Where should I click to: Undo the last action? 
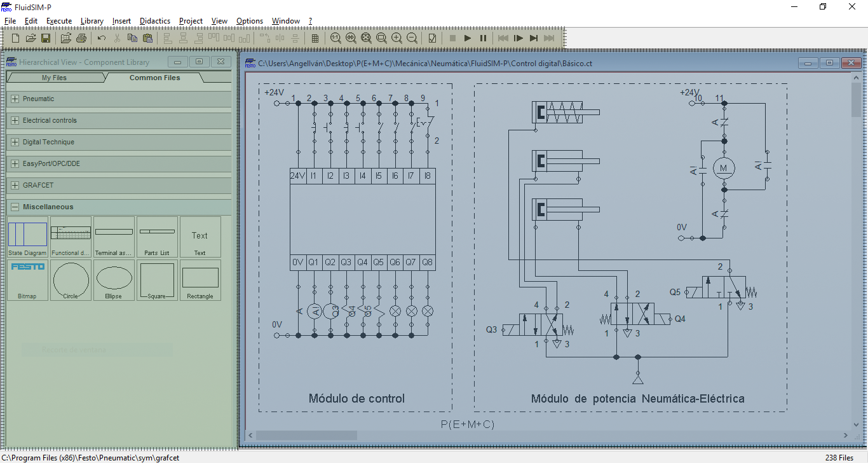101,38
